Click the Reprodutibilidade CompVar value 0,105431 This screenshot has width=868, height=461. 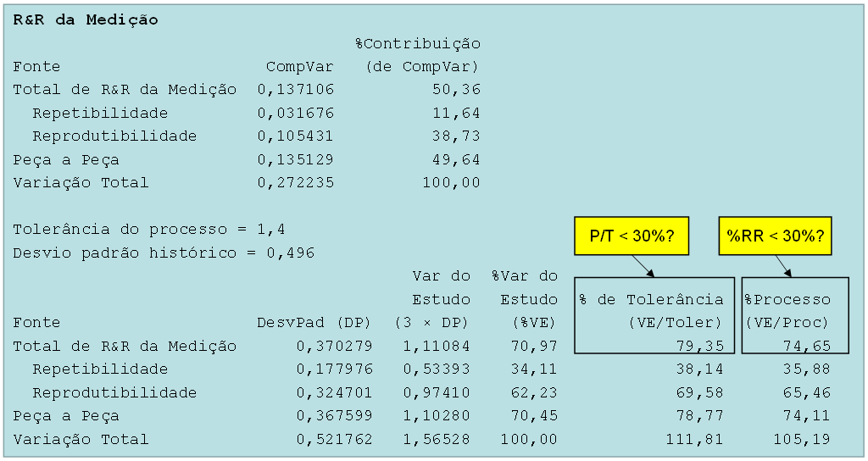coord(296,136)
